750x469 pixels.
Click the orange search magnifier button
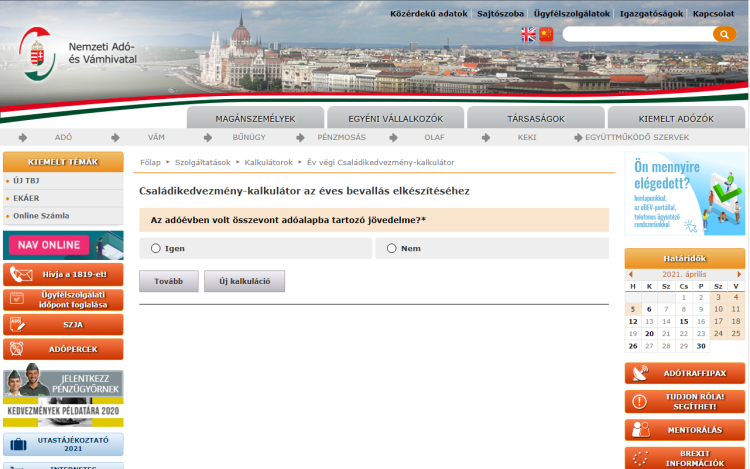[x=724, y=34]
